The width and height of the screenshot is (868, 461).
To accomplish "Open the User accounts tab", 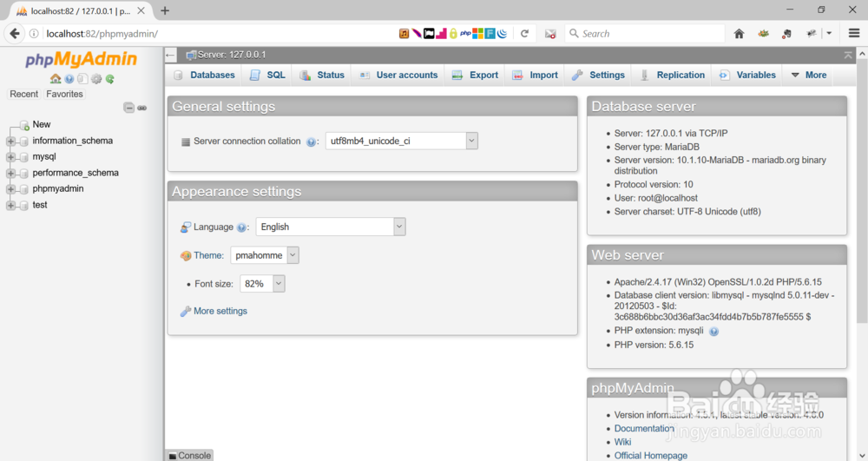I will [x=398, y=76].
